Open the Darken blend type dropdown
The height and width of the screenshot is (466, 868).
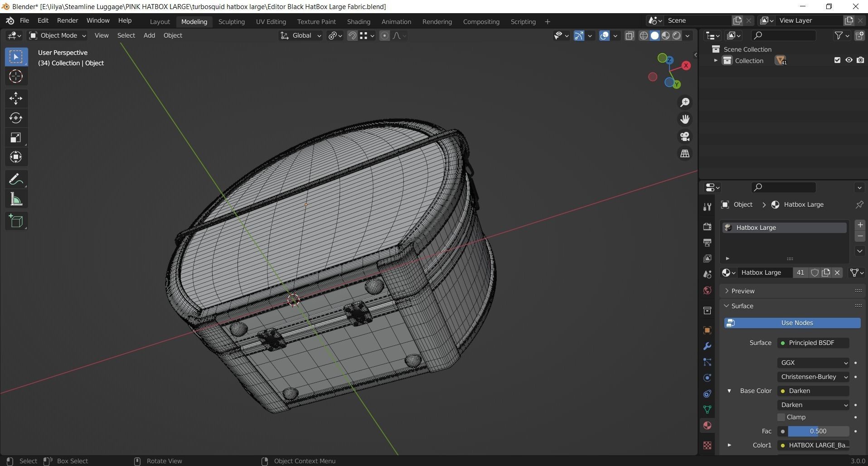pyautogui.click(x=813, y=405)
